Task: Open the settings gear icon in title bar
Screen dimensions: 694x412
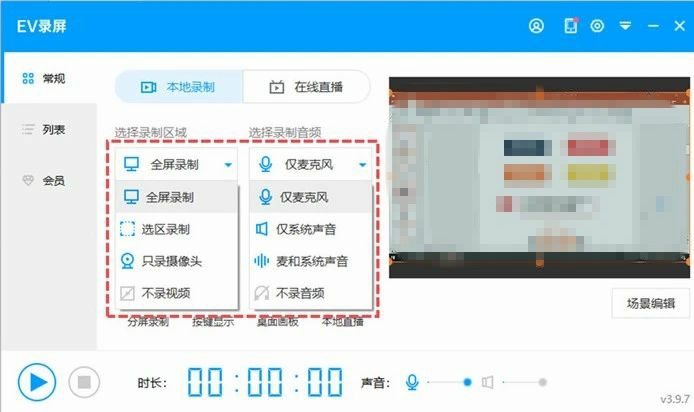Action: (597, 26)
